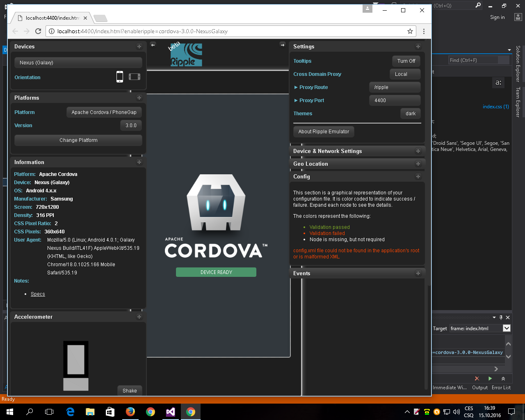This screenshot has height=420, width=525.
Task: Close the localhost:4400 browser tab
Action: (85, 18)
